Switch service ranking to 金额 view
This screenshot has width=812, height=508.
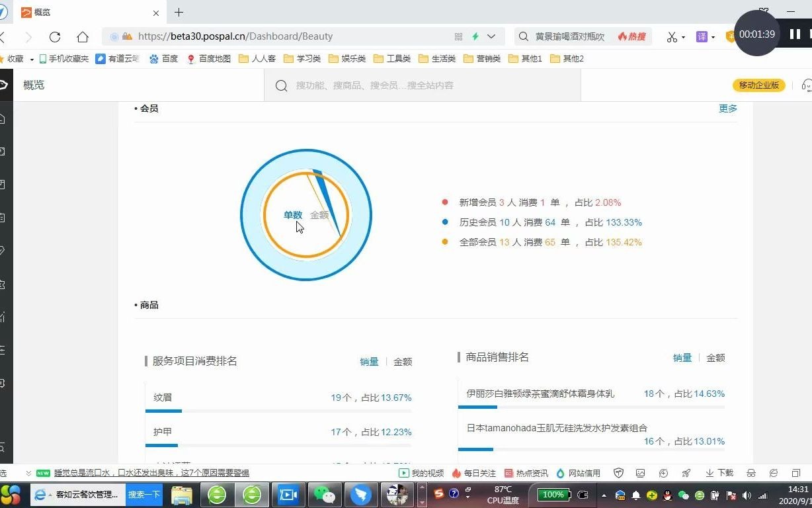tap(403, 361)
